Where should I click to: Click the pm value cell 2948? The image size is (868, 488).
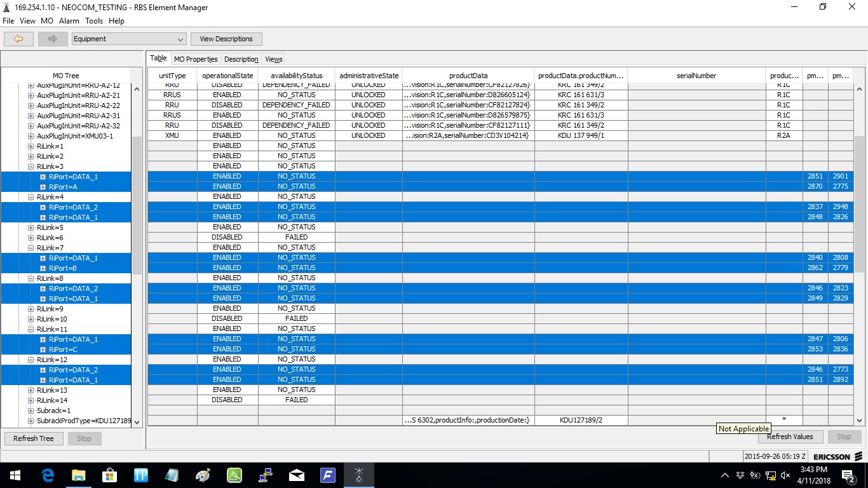(x=841, y=207)
